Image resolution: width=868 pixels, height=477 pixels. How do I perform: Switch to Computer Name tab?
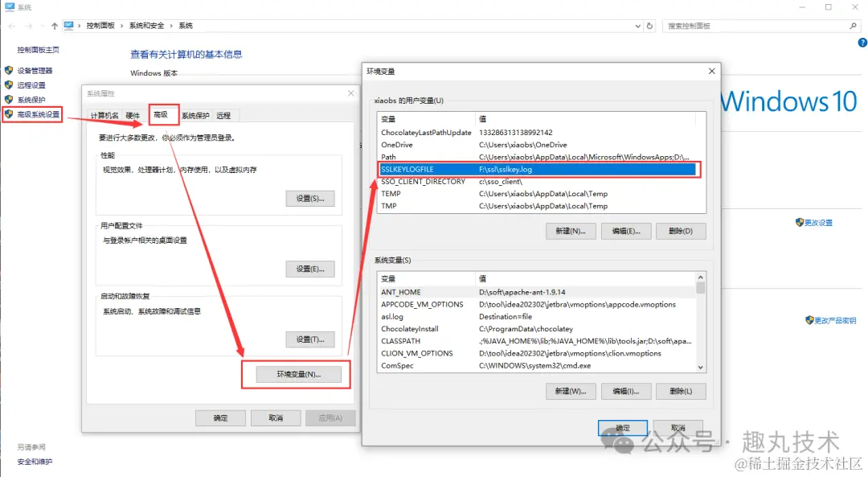(x=104, y=115)
